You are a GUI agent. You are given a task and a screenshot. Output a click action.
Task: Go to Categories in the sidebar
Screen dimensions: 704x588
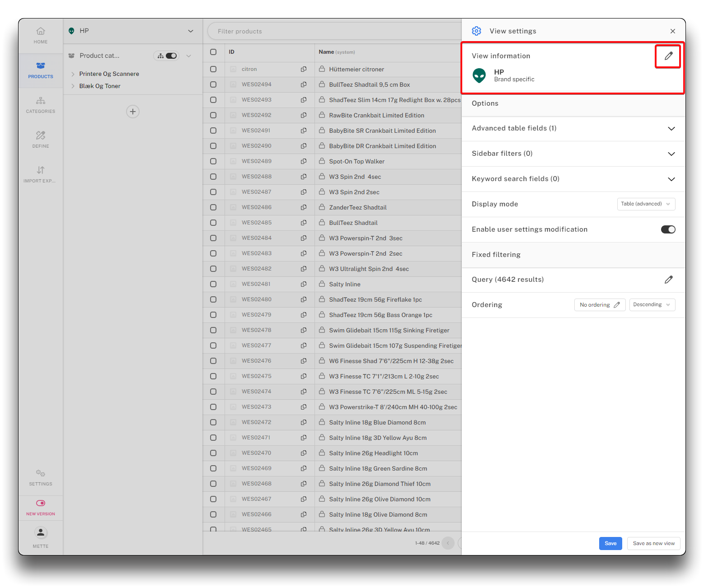tap(41, 104)
